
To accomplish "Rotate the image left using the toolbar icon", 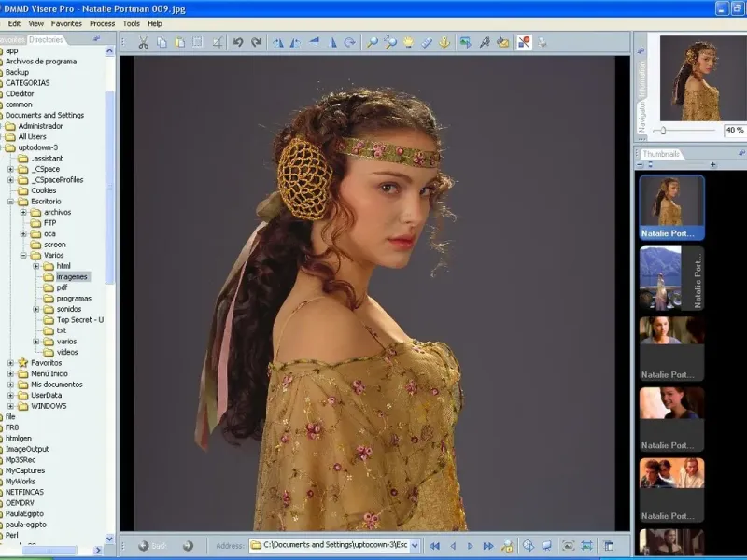I will click(277, 43).
